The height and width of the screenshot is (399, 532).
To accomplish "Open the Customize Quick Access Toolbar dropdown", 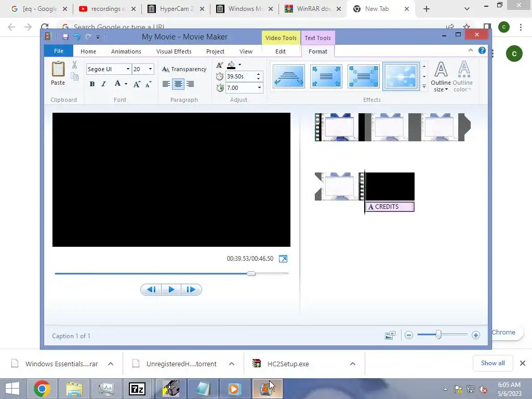I will 98,37.
